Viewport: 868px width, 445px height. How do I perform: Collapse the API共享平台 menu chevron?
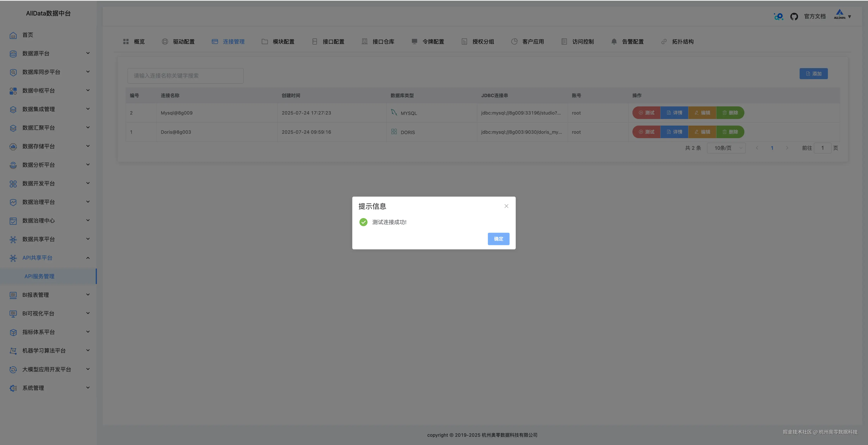click(88, 258)
